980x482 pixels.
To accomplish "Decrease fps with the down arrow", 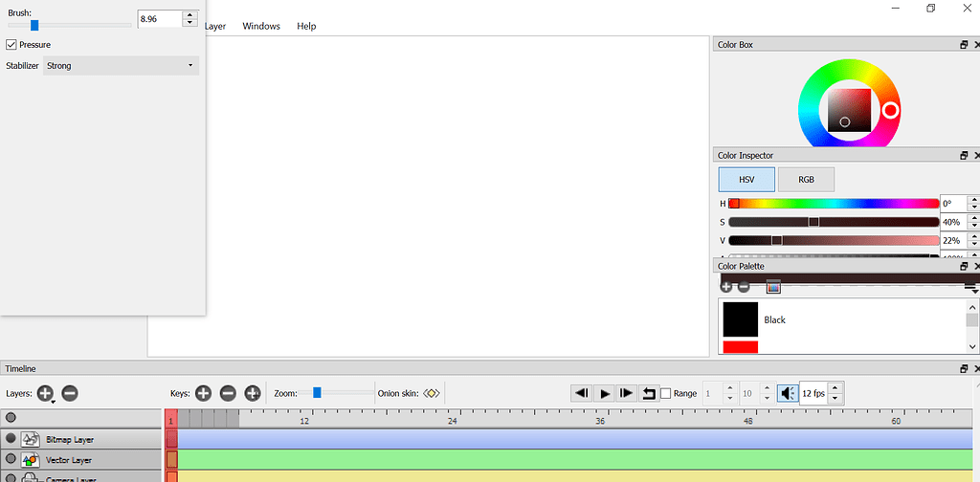I will 835,399.
